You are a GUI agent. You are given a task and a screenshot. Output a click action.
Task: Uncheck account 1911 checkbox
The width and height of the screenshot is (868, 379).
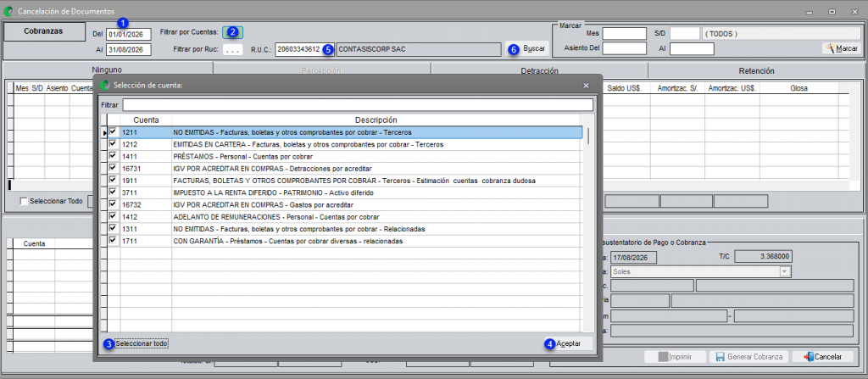[x=114, y=180]
